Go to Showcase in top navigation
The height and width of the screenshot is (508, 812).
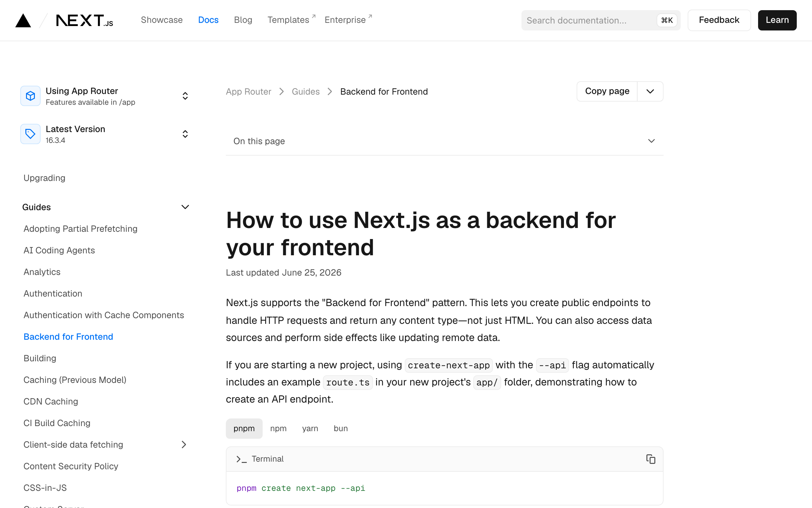(162, 20)
